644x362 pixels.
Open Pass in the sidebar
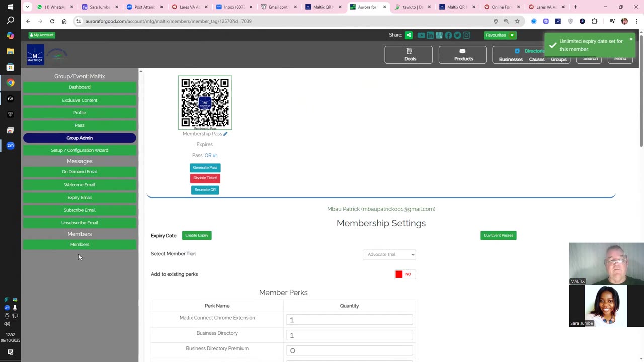(x=79, y=125)
